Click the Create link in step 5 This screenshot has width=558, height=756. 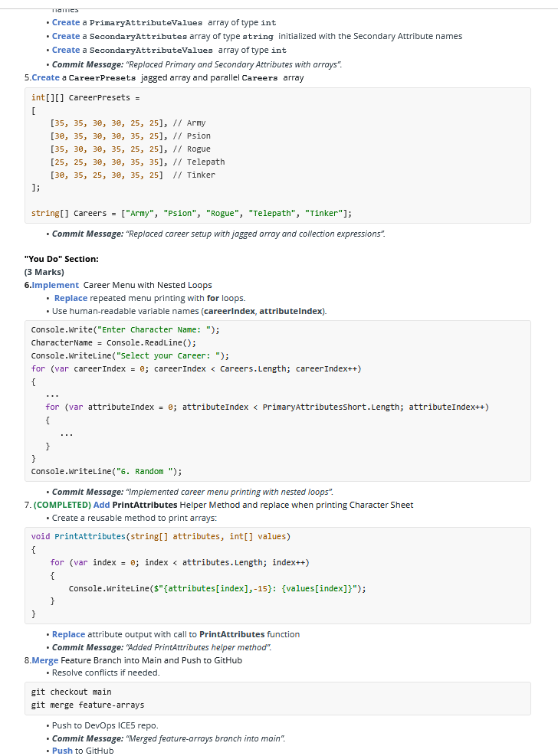click(45, 77)
